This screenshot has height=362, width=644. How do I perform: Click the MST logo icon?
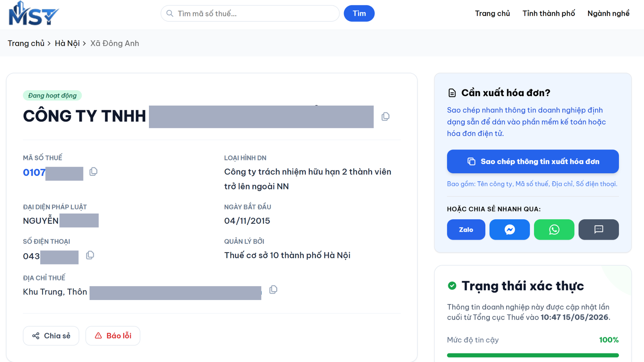34,13
